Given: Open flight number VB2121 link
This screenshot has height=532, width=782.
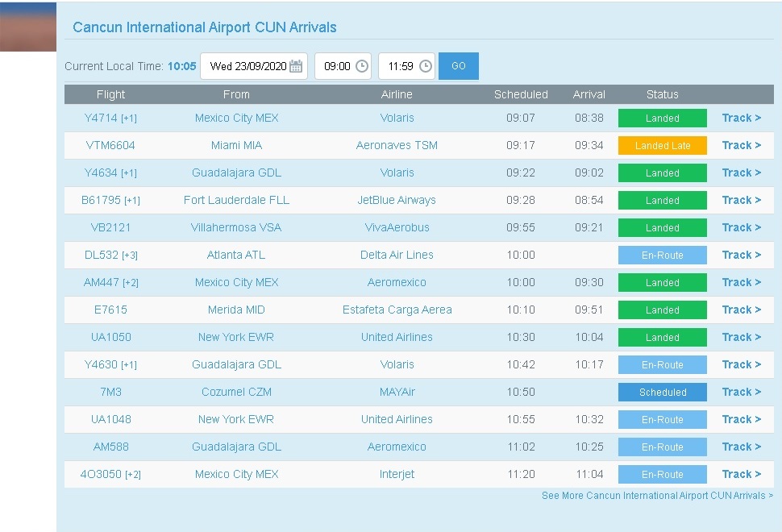Looking at the screenshot, I should (x=110, y=227).
